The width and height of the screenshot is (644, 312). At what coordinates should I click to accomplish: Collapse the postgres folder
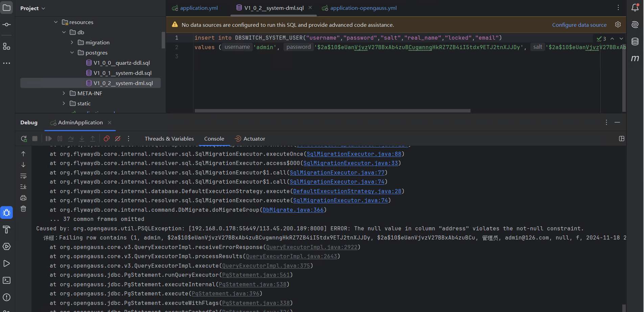tap(72, 53)
